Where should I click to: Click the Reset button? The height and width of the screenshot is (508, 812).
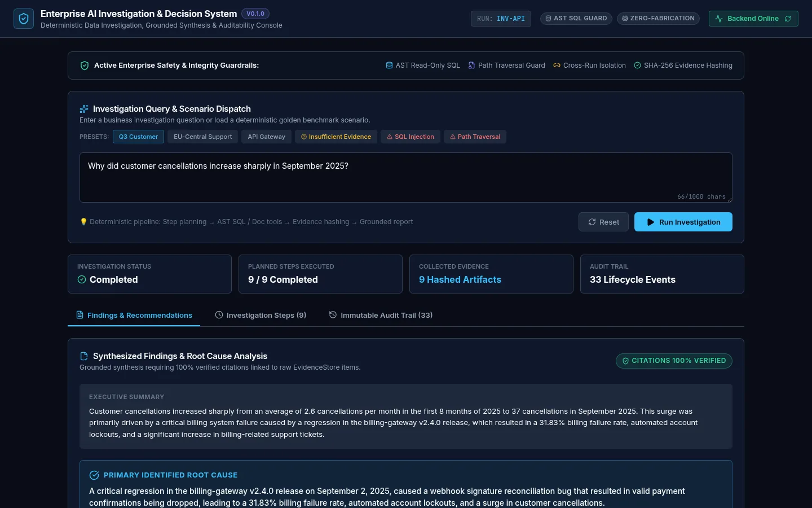(x=603, y=222)
